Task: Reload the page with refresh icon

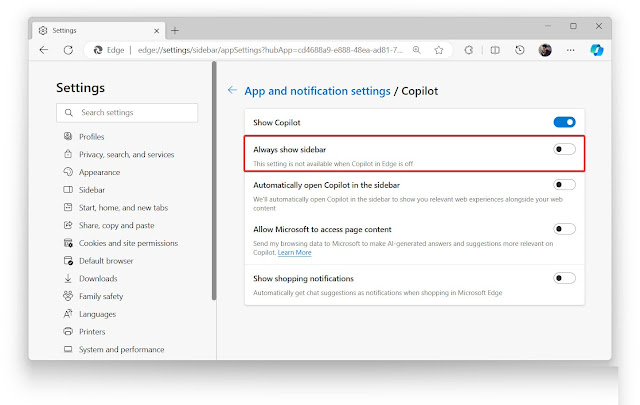Action: [x=68, y=50]
